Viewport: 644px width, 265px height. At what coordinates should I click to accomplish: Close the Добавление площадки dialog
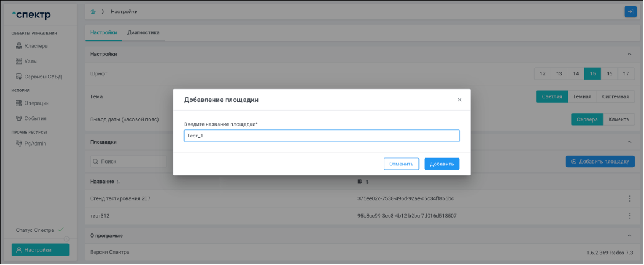pyautogui.click(x=459, y=100)
